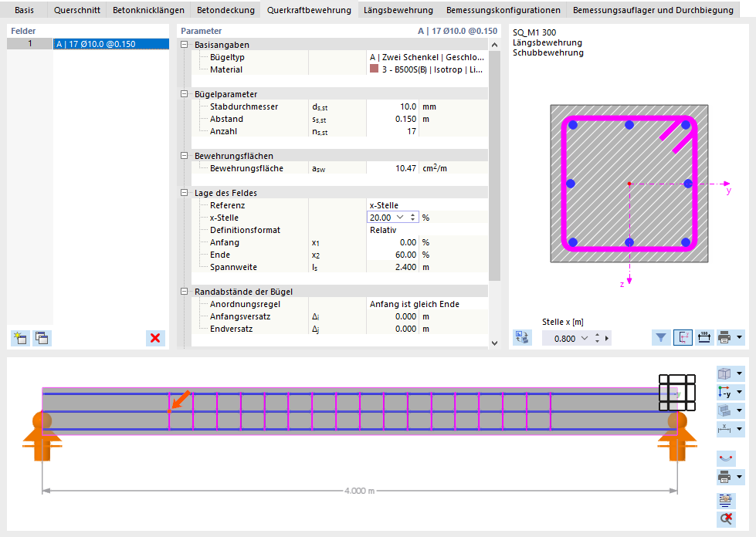Click the magnifier with red X icon
Viewport: 756px width, 537px height.
coord(726,518)
